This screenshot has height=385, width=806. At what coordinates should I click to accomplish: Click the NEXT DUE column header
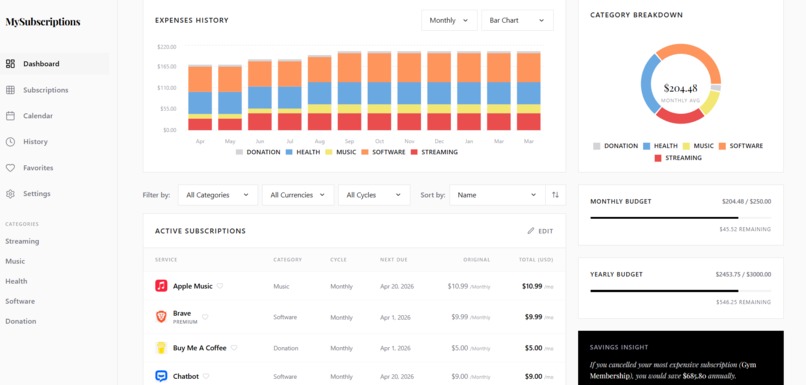[394, 260]
